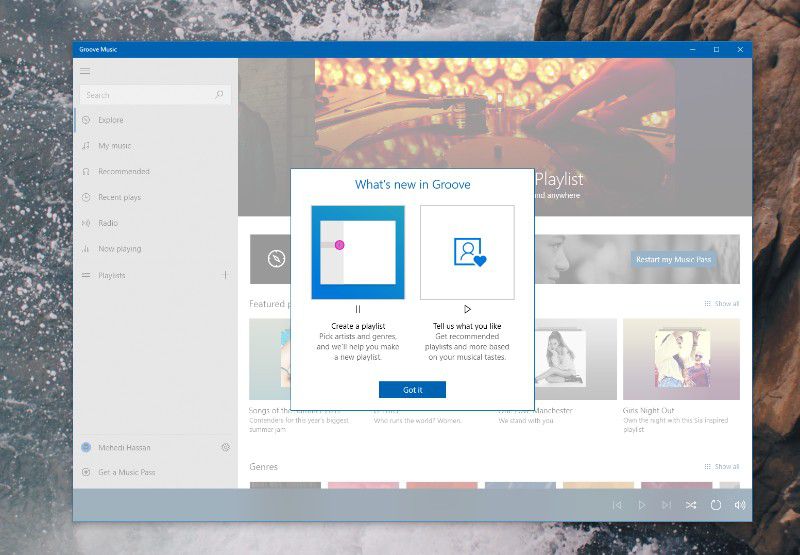The image size is (800, 555).
Task: Open the volume control
Action: click(740, 505)
